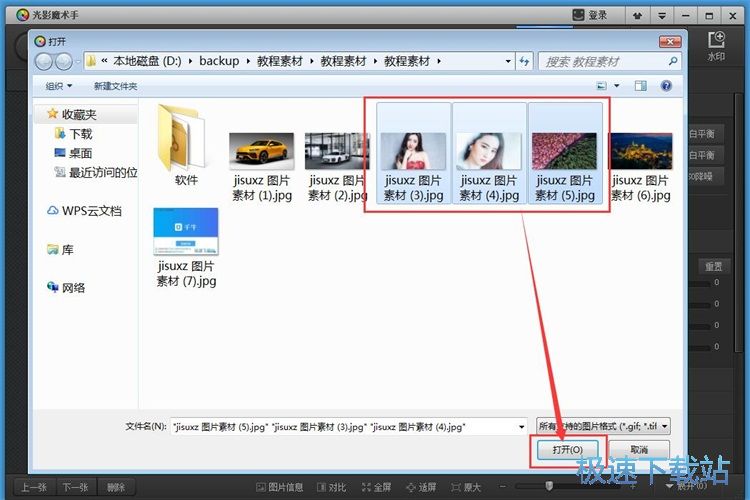Expand the filename history dropdown arrow
The width and height of the screenshot is (750, 500).
tap(522, 427)
